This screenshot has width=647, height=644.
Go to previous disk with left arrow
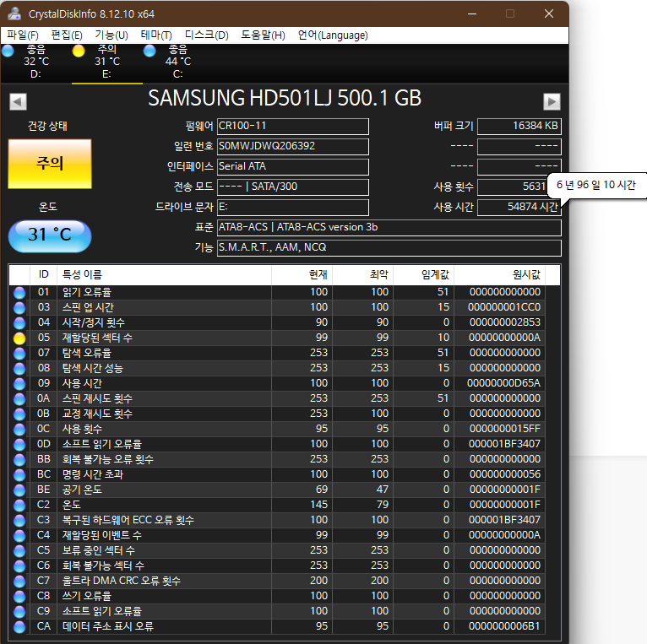coord(18,101)
